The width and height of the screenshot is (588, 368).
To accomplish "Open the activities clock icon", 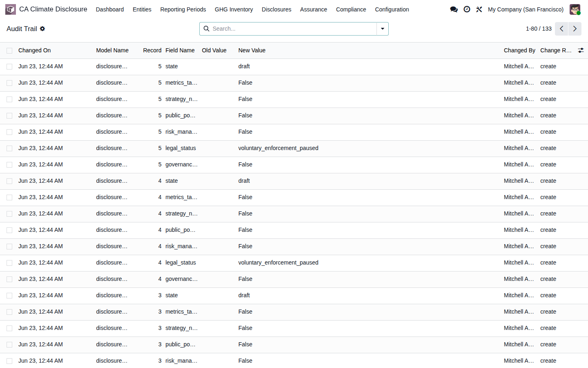I will click(467, 9).
